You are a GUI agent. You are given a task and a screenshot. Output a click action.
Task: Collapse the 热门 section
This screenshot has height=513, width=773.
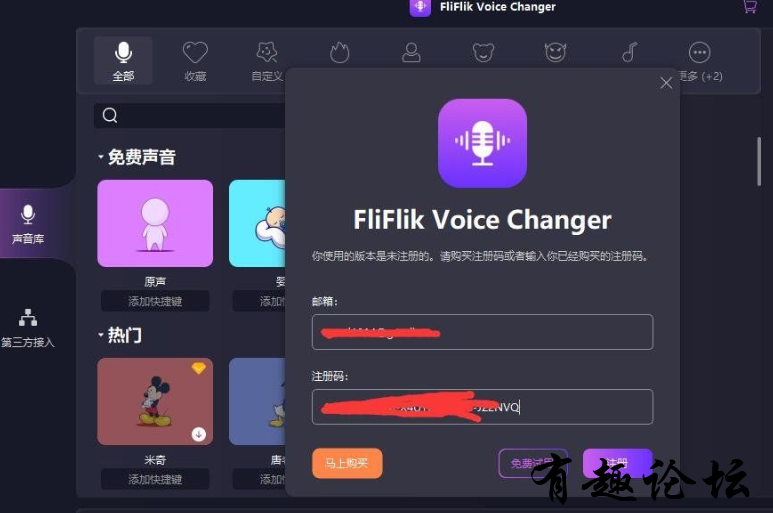(101, 336)
